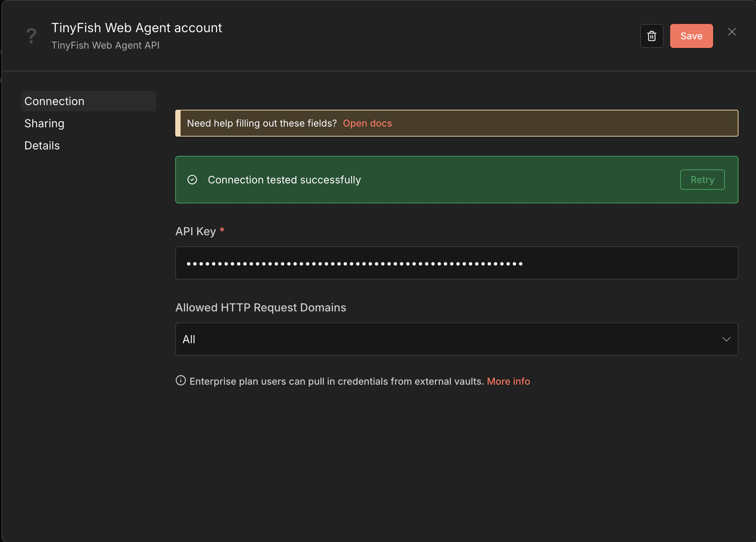Viewport: 756px width, 542px height.
Task: Click the Connection tested successfully banner
Action: [393, 179]
